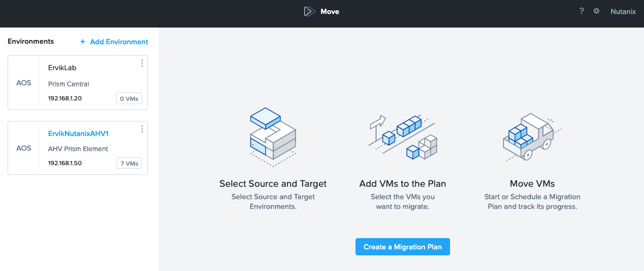Select the ErvikLab environment name
This screenshot has width=644, height=271.
coord(62,68)
